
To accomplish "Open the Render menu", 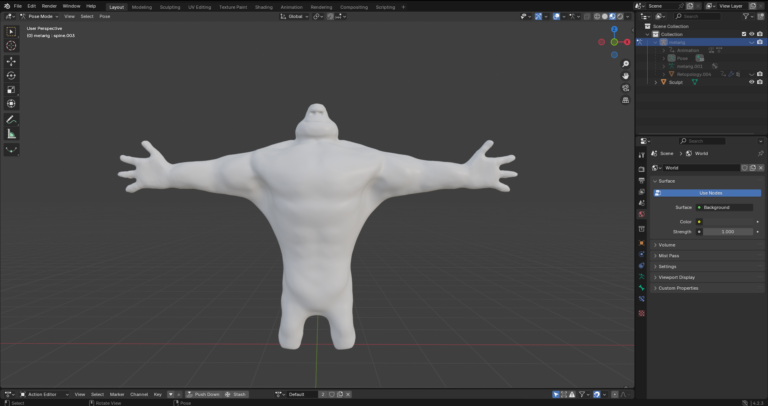I will click(x=49, y=6).
